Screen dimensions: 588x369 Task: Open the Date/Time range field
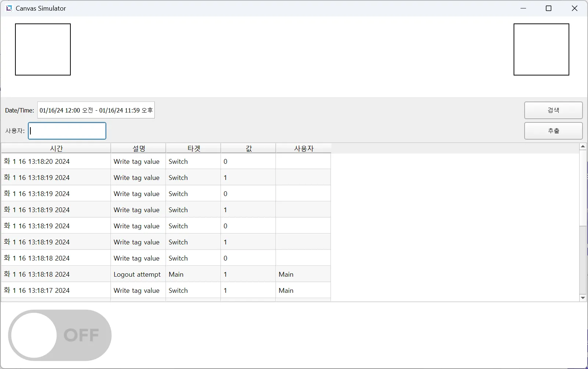coord(96,110)
